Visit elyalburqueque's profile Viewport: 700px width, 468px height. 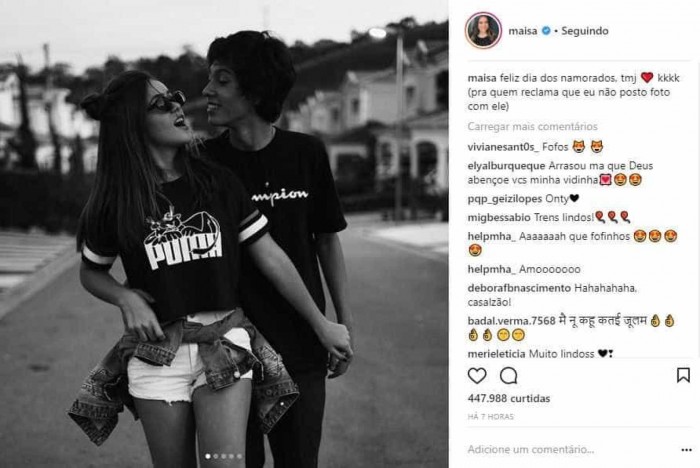point(506,166)
